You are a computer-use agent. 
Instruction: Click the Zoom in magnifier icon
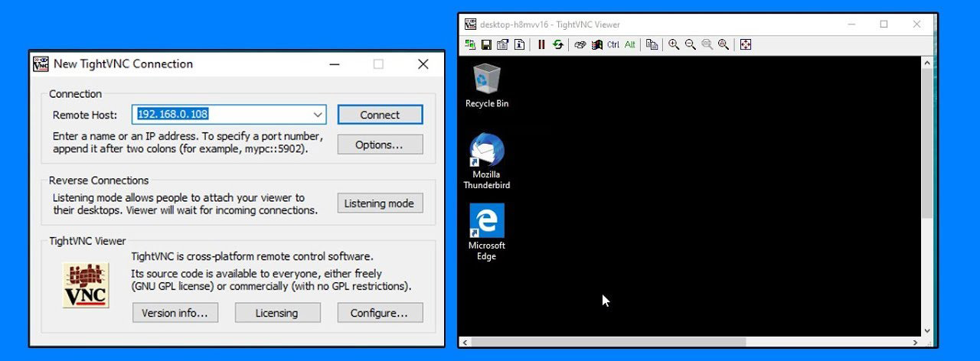point(674,45)
